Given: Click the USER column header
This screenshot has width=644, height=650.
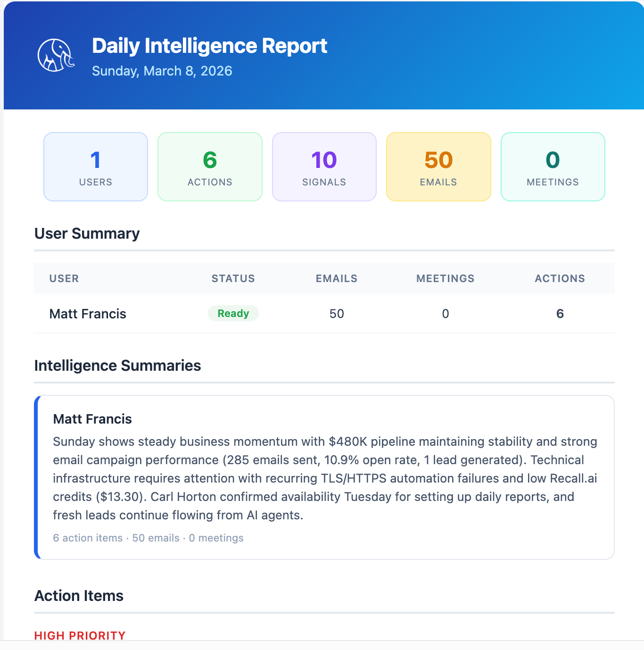Looking at the screenshot, I should click(x=64, y=278).
